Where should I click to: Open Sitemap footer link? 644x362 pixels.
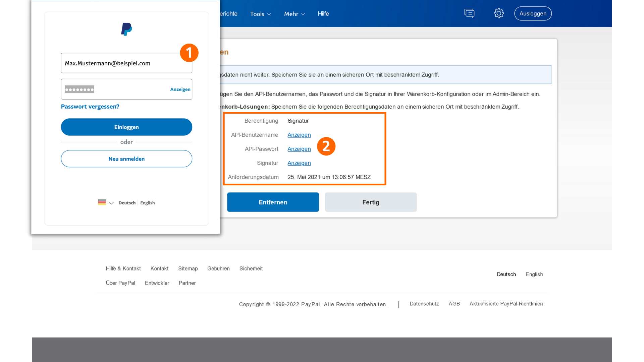click(x=188, y=268)
